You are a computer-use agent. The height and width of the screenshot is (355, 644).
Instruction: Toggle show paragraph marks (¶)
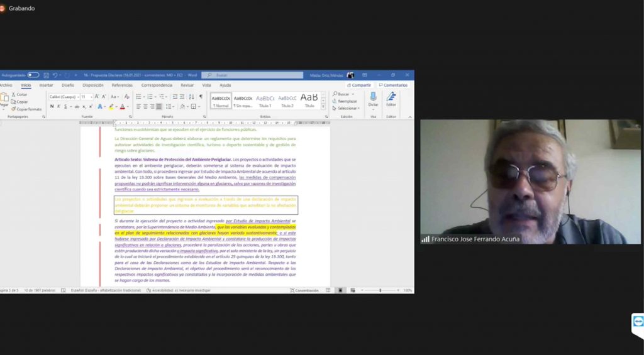coord(201,97)
